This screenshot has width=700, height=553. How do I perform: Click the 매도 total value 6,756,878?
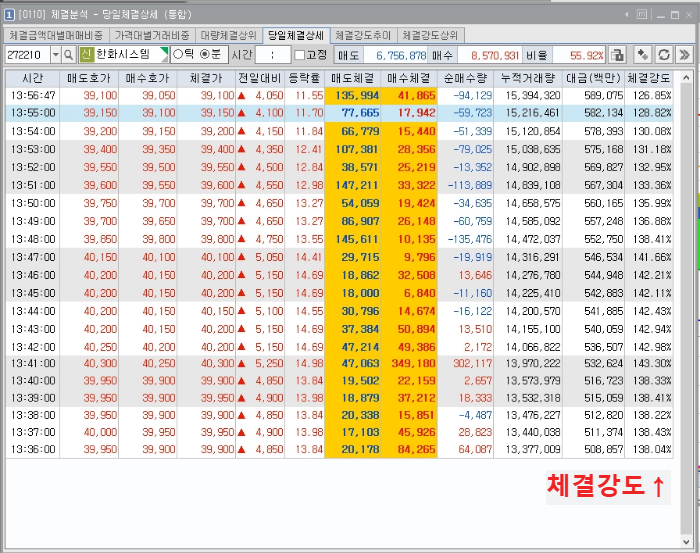[x=401, y=55]
